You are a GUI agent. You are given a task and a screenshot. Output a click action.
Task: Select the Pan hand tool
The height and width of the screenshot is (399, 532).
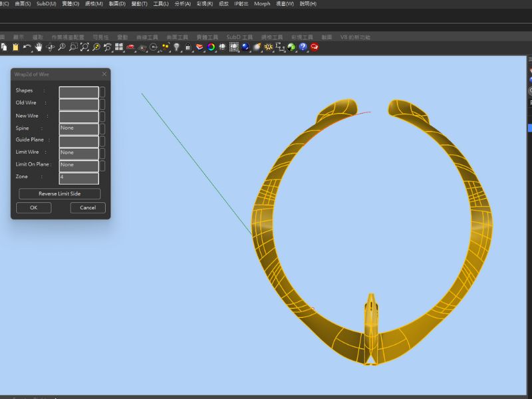[39, 47]
